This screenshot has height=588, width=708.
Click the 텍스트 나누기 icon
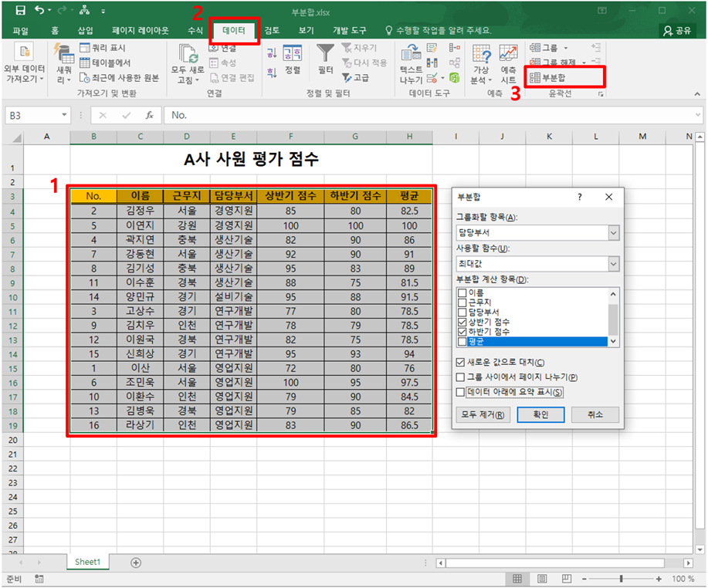tap(411, 53)
